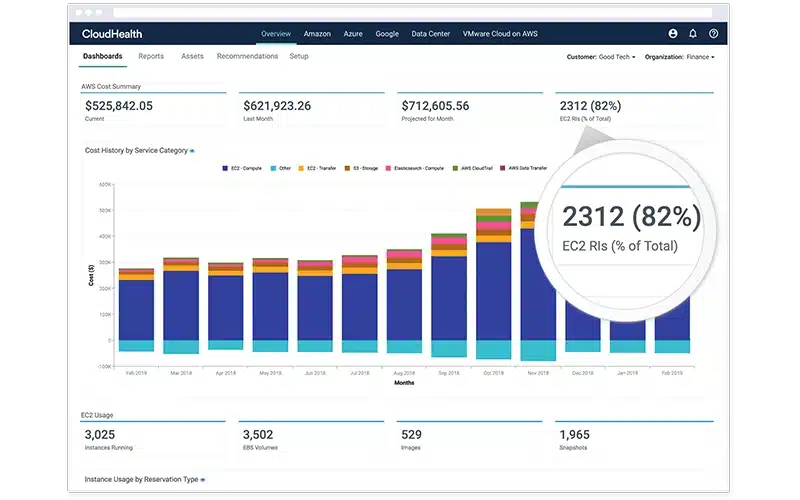Screen dimensions: 800x500
Task: Click the 1,965 Snapshots value
Action: 574,435
